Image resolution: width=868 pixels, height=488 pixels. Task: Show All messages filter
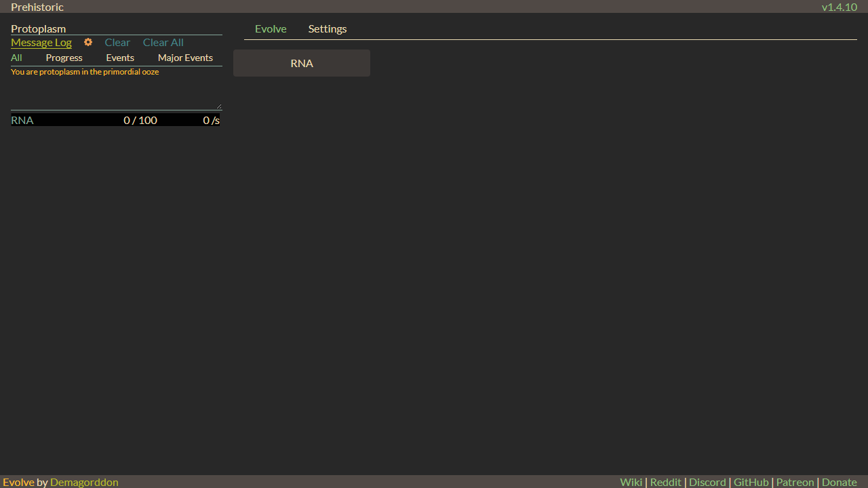click(x=16, y=58)
